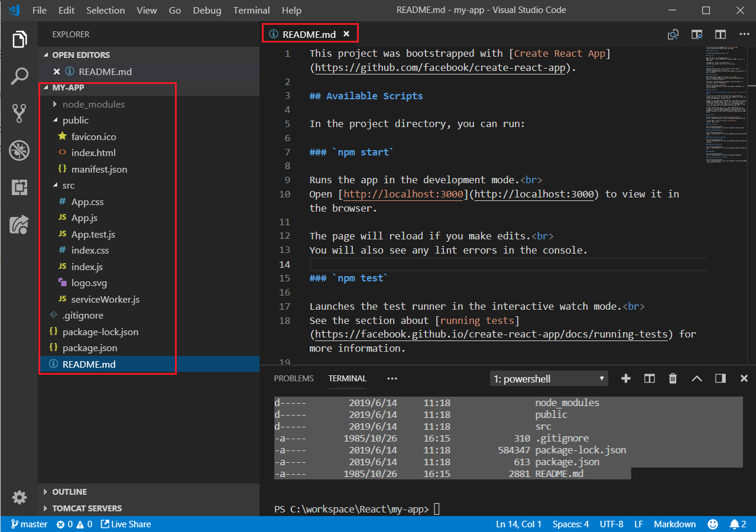
Task: Open a new terminal with the plus icon
Action: tap(625, 378)
